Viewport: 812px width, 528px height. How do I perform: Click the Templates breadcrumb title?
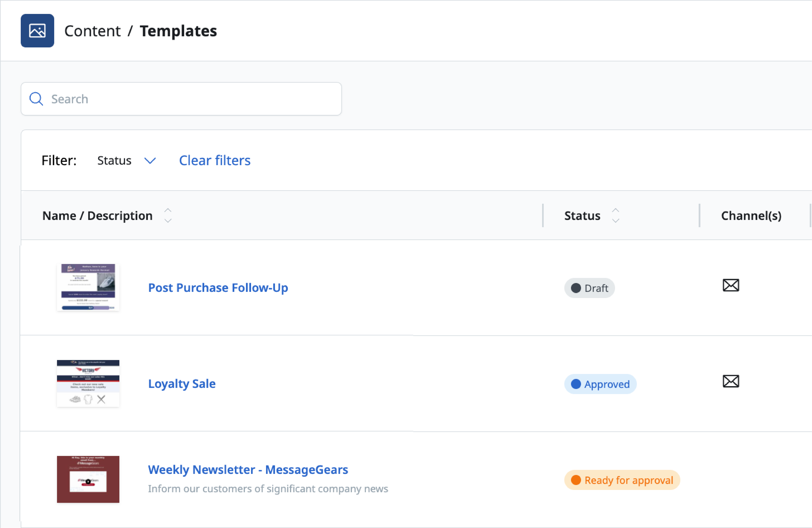[x=178, y=31]
